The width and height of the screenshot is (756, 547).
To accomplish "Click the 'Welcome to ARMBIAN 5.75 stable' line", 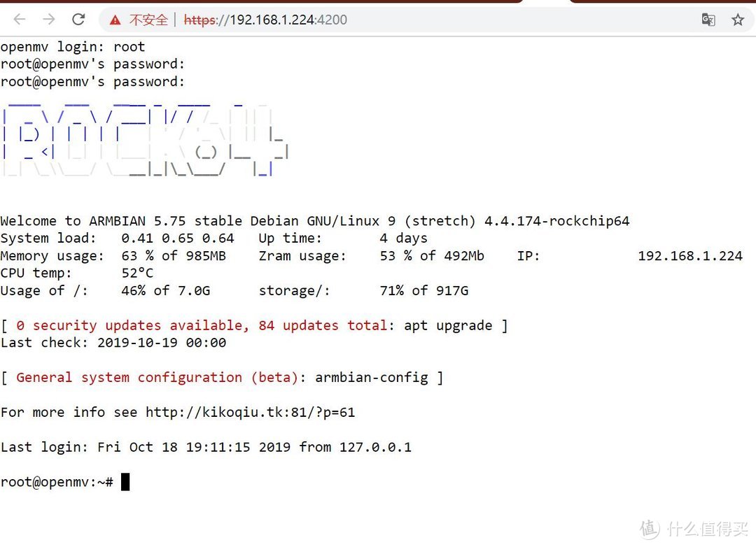I will tap(315, 221).
